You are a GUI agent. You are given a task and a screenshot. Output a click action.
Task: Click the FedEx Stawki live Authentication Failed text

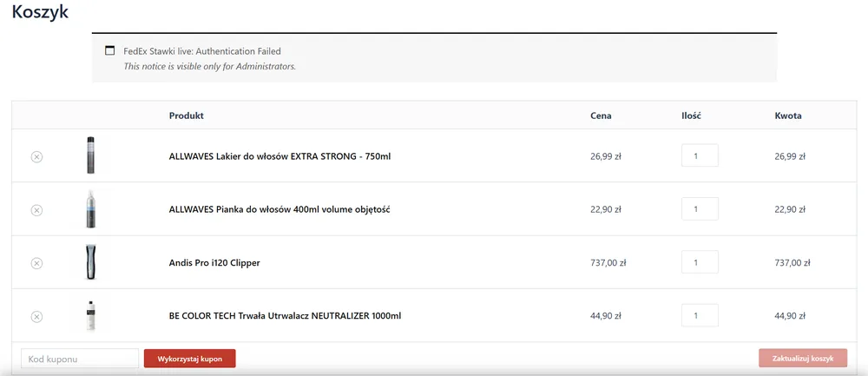click(x=202, y=51)
